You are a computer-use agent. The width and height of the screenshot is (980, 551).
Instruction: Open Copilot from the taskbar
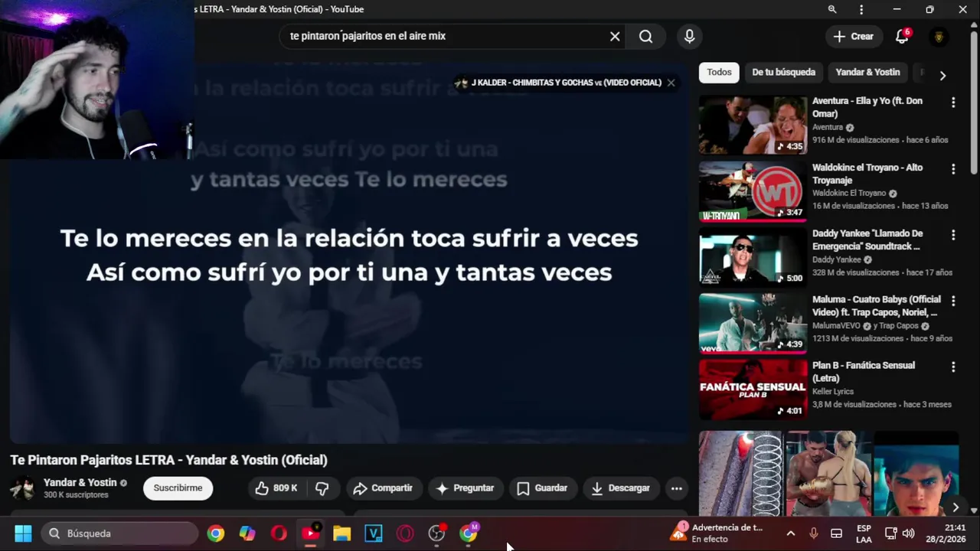click(247, 533)
